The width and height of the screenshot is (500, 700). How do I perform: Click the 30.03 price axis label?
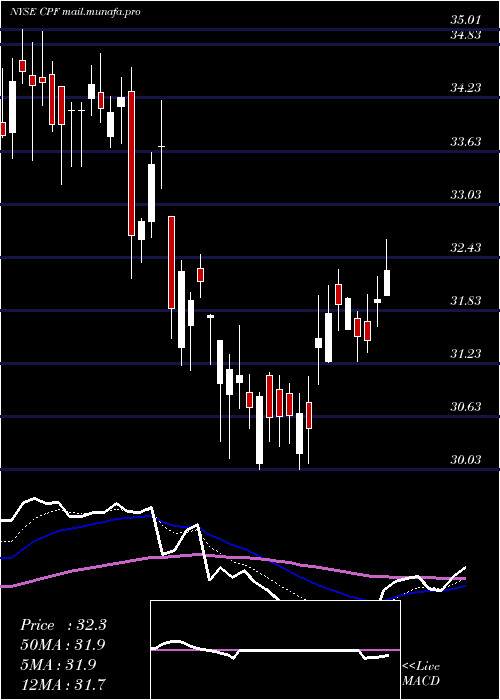click(x=465, y=460)
